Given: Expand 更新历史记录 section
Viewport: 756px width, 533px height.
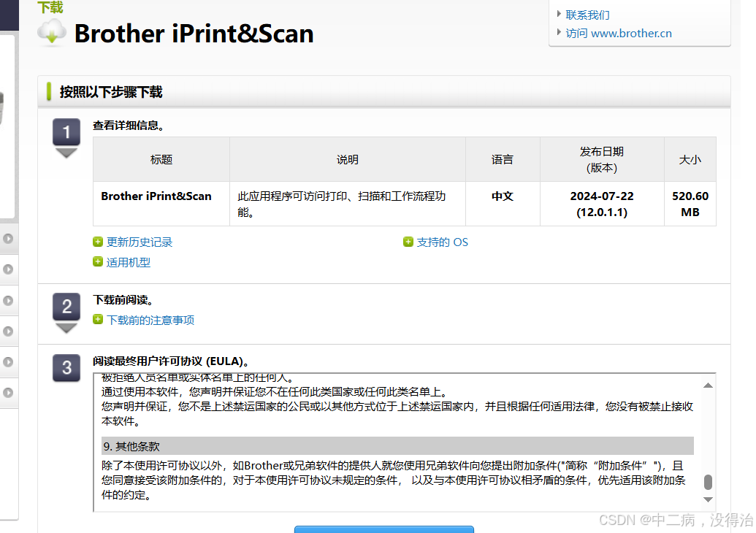Looking at the screenshot, I should click(x=140, y=242).
